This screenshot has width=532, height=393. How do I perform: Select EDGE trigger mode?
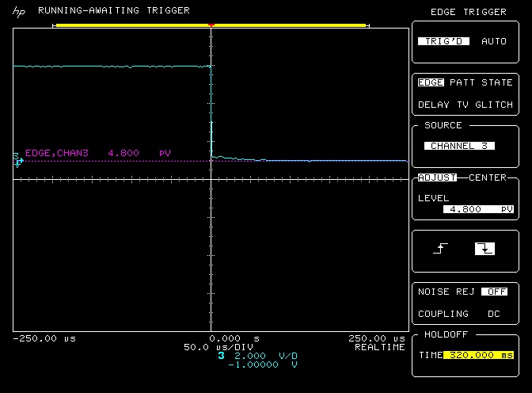pos(431,82)
